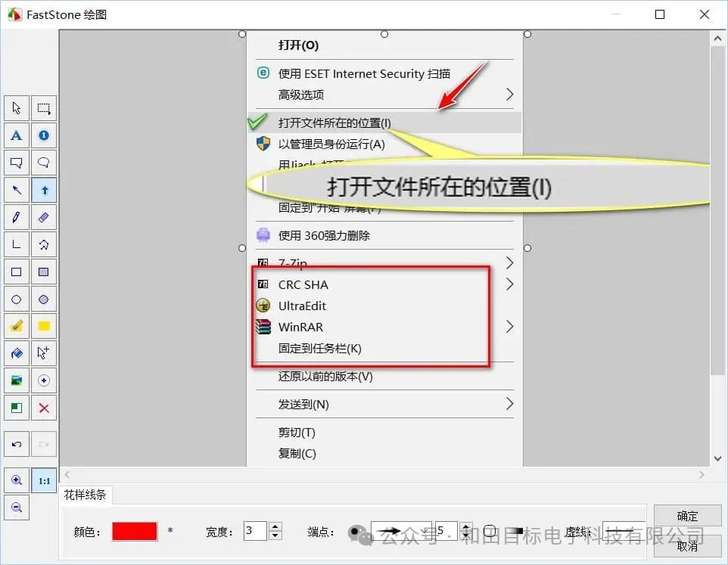This screenshot has height=565, width=728.
Task: Pick the numbered step marker tool
Action: [x=44, y=135]
